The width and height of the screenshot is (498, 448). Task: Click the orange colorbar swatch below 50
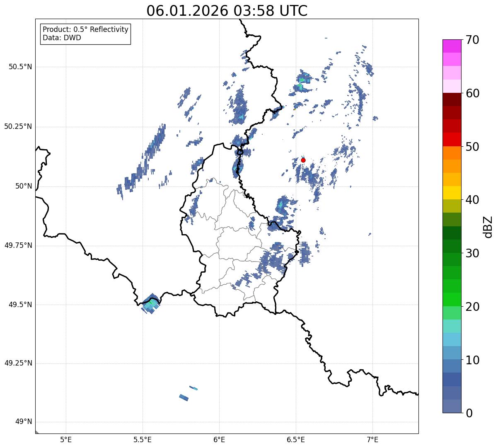[452, 153]
